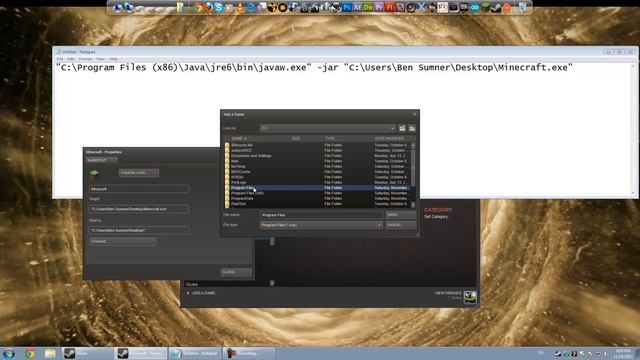Sort file list by NAME column
This screenshot has width=640, height=360.
point(238,138)
